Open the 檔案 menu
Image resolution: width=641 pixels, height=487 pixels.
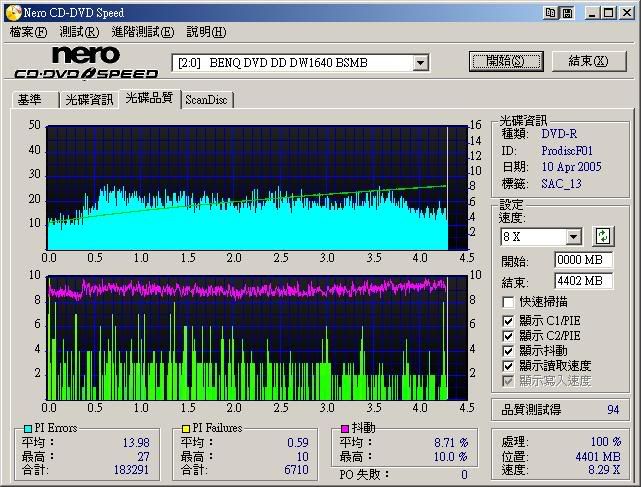28,32
